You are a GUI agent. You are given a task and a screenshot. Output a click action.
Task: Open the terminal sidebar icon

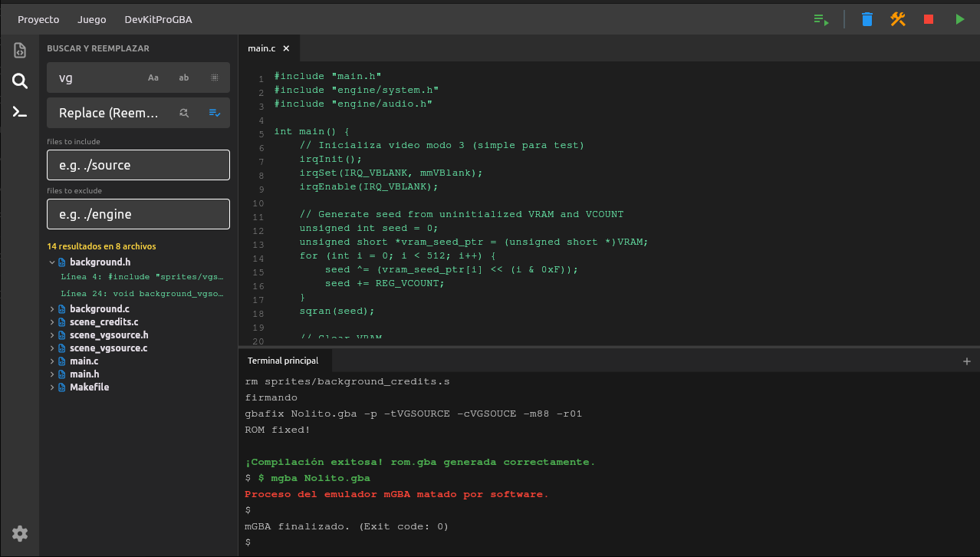point(20,112)
